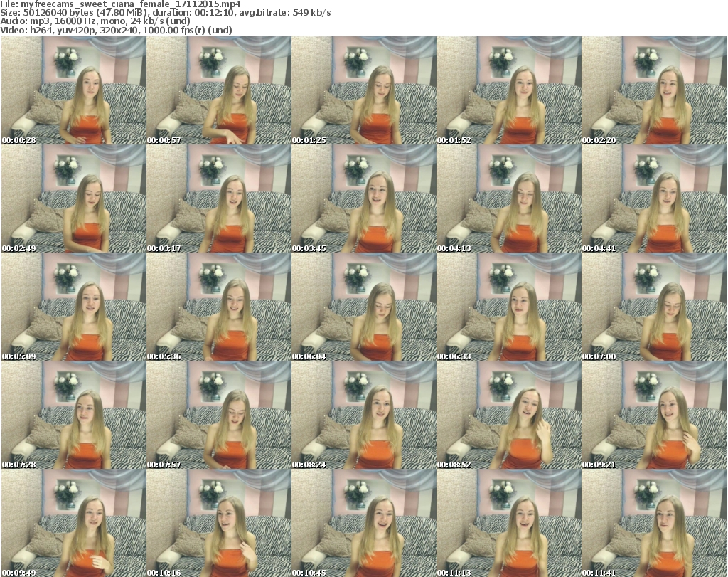Viewport: 728px width, 577px height.
Task: Pick the thumbnail stamped 00:05:09
Action: click(74, 307)
